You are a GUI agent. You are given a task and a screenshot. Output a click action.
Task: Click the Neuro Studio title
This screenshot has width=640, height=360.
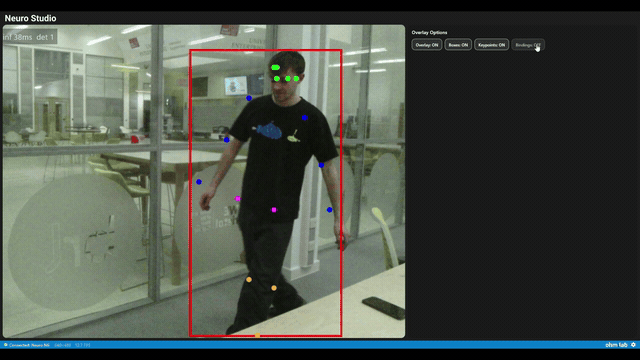click(x=30, y=18)
